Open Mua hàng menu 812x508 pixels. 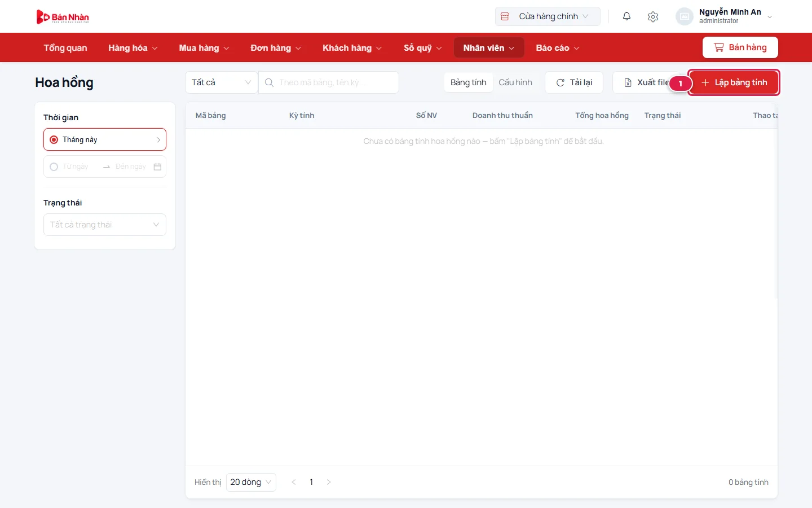click(204, 48)
